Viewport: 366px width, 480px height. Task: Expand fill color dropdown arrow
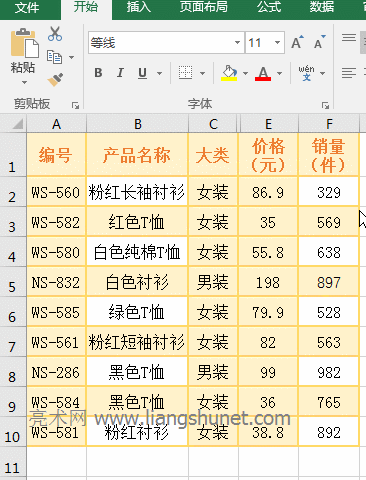click(245, 73)
